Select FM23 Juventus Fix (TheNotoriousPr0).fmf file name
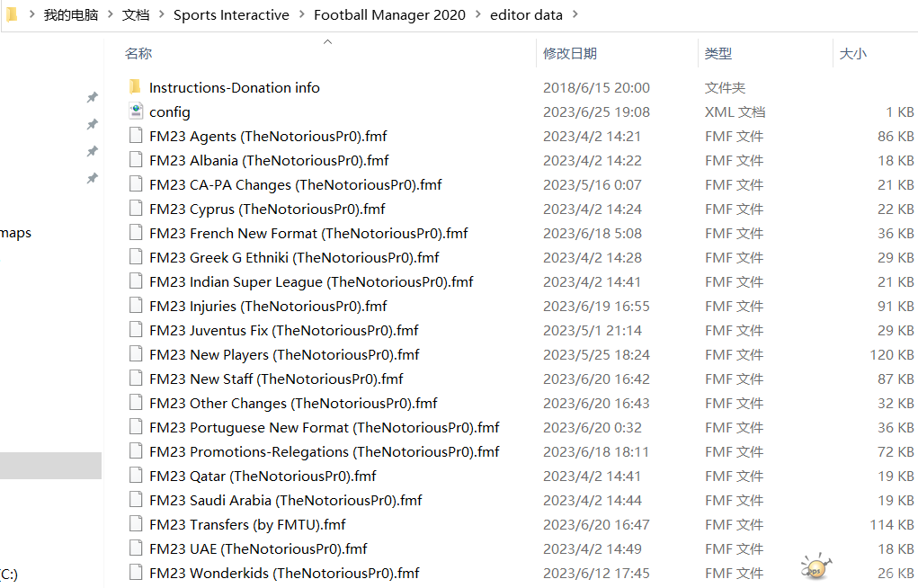This screenshot has width=918, height=588. pyautogui.click(x=284, y=330)
